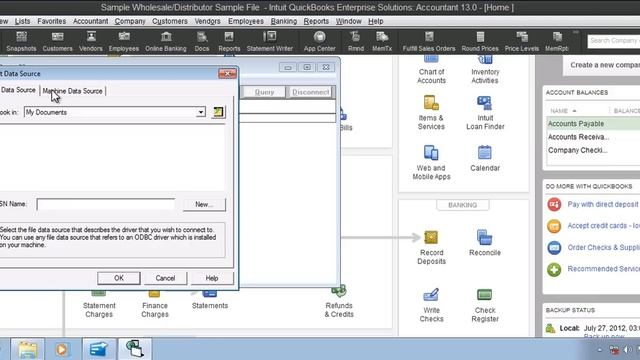This screenshot has width=640, height=360.
Task: Go up one folder level in dialog
Action: [218, 112]
